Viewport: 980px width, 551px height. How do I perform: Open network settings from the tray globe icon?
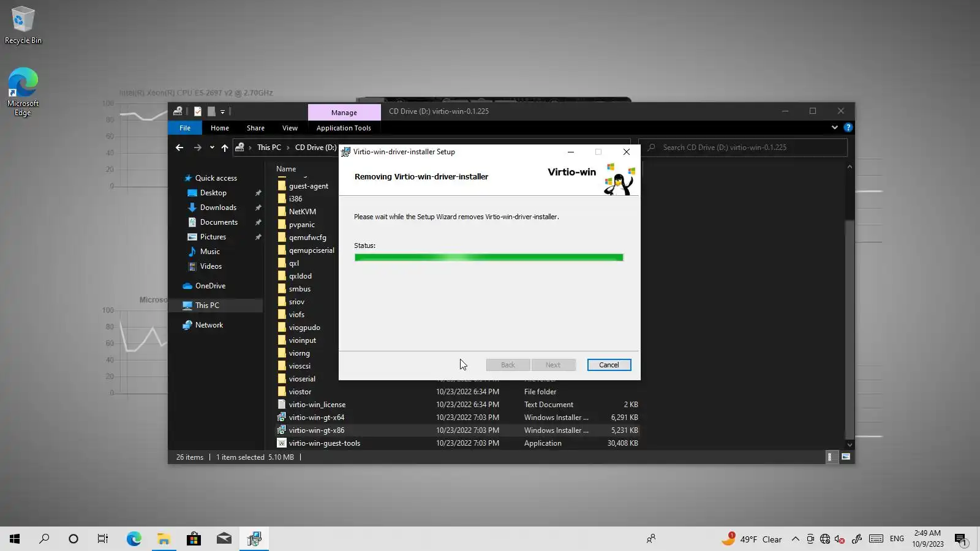825,539
